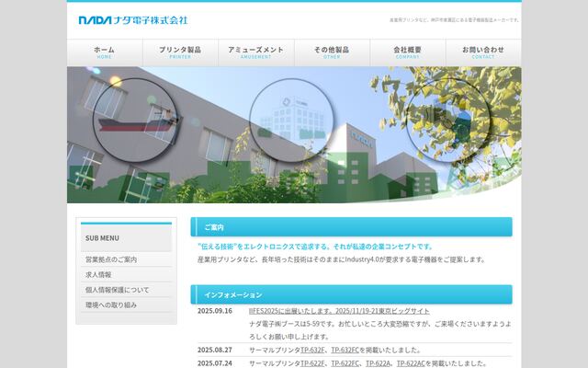
Task: Click the blue "伝える技術" concept headline
Action: 315,247
